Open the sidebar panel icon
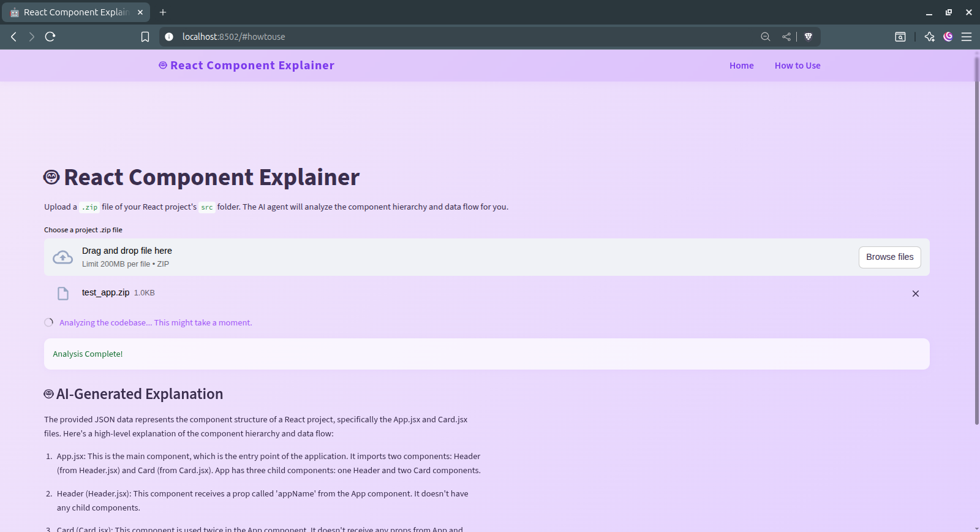Image resolution: width=980 pixels, height=532 pixels. pyautogui.click(x=900, y=37)
